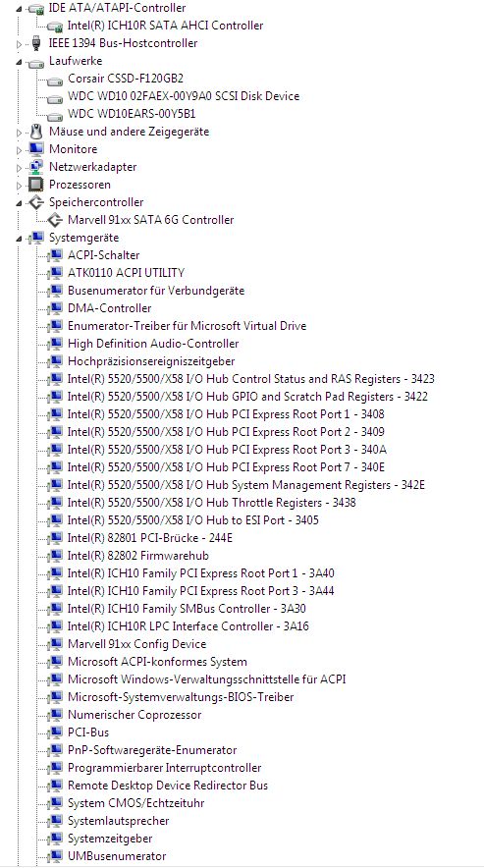The image size is (484, 868).
Task: Select Intel(R) ICH10R SATA AHCI Controller
Action: coord(166,26)
